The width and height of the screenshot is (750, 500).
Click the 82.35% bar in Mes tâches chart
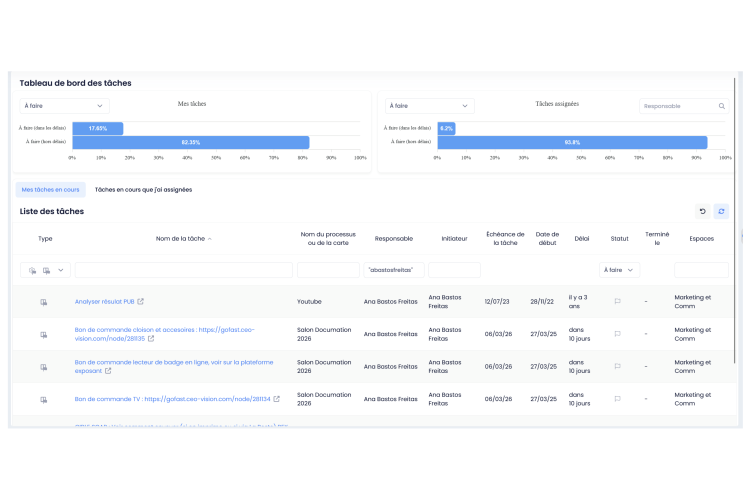pyautogui.click(x=190, y=143)
